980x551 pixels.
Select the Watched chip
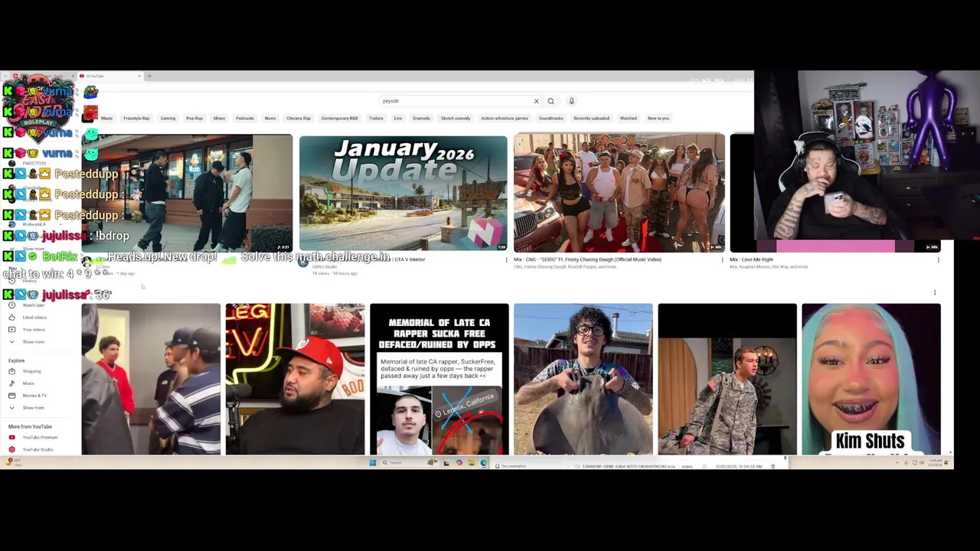point(629,119)
